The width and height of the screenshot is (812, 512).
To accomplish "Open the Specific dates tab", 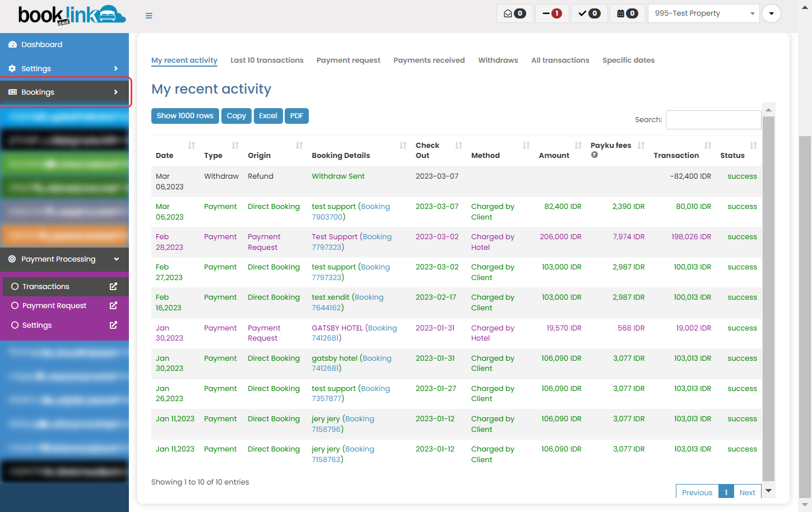I will point(629,60).
